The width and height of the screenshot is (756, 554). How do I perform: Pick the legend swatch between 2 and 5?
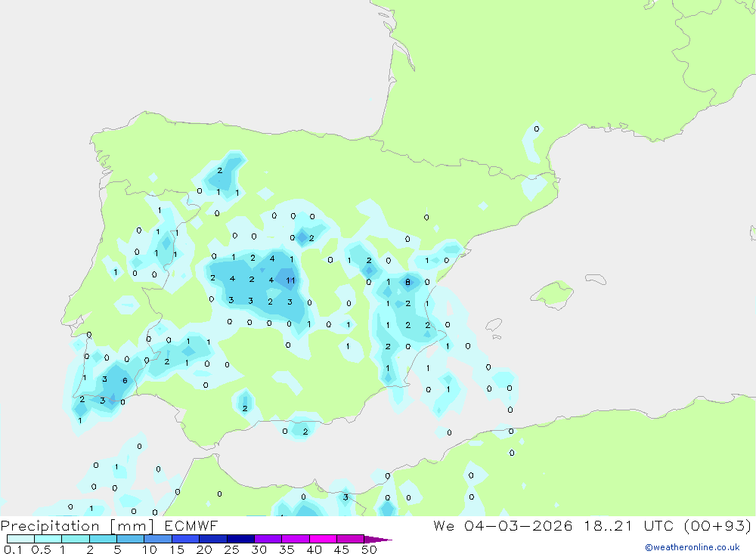[x=103, y=539]
